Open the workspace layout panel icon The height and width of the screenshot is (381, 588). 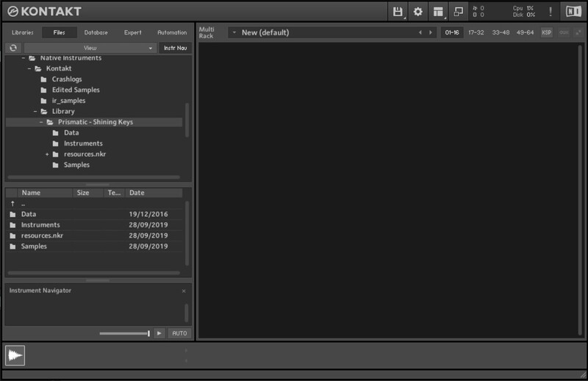click(x=438, y=11)
